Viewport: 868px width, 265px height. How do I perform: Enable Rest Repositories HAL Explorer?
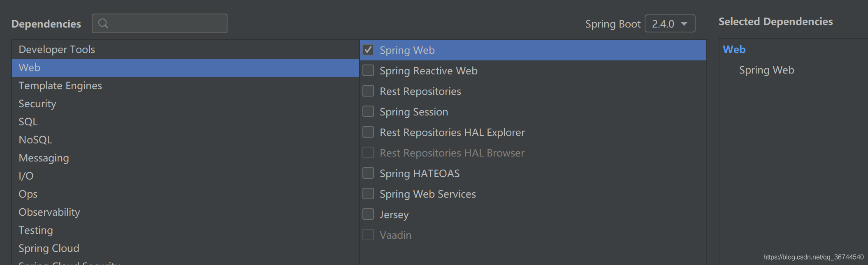[x=368, y=132]
